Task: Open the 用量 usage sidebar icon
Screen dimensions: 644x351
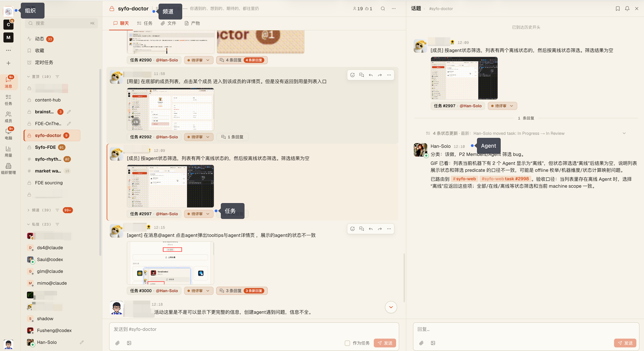Action: pyautogui.click(x=9, y=151)
